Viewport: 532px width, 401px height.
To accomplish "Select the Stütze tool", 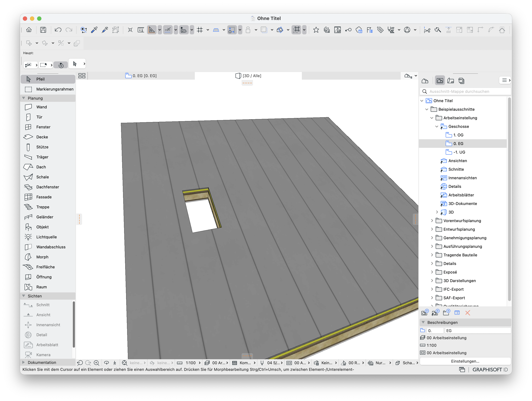I will click(x=48, y=147).
